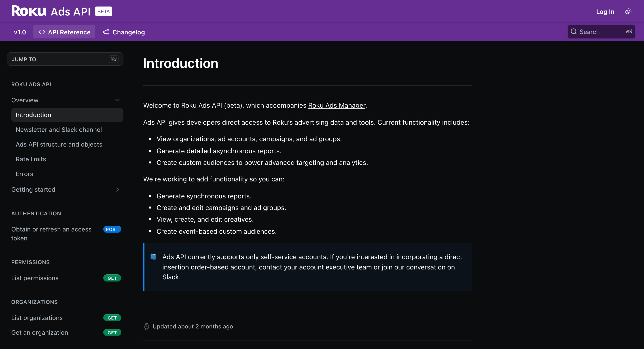Open Newsletter and Slack channel page
This screenshot has height=349, width=644.
[59, 130]
